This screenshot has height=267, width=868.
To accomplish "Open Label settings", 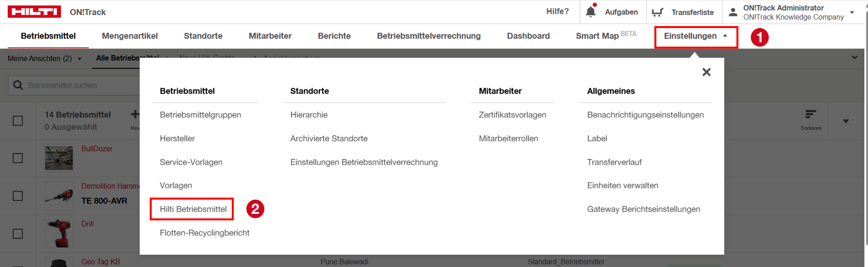I will click(x=597, y=138).
